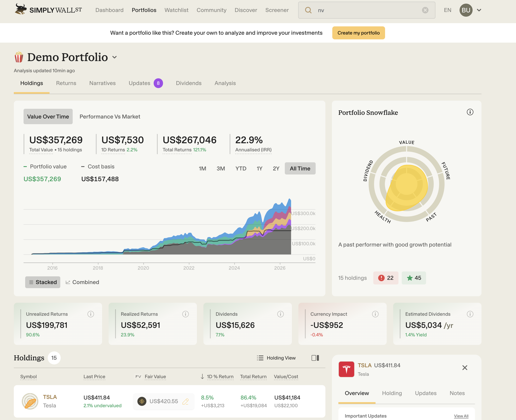The height and width of the screenshot is (420, 516).
Task: Open the side panel Overview tab
Action: 357,393
